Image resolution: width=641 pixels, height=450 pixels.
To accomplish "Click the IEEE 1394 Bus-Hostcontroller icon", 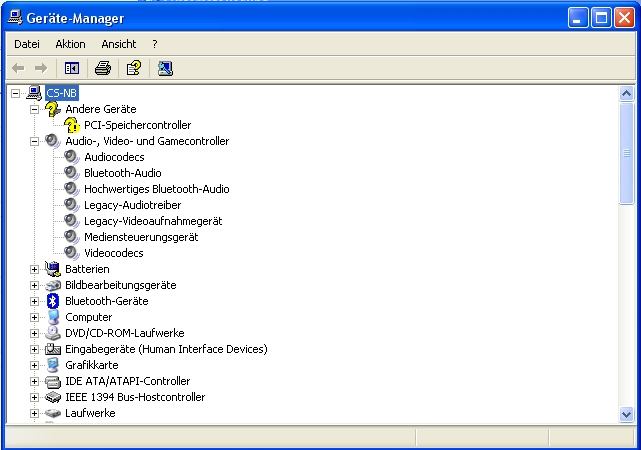I will coord(53,397).
